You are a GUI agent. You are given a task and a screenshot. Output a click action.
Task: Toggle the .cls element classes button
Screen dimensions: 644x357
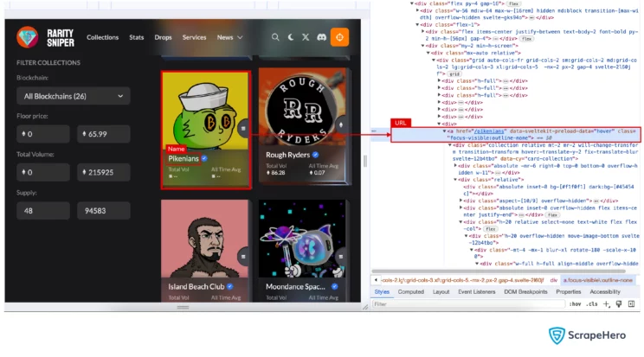(x=592, y=304)
